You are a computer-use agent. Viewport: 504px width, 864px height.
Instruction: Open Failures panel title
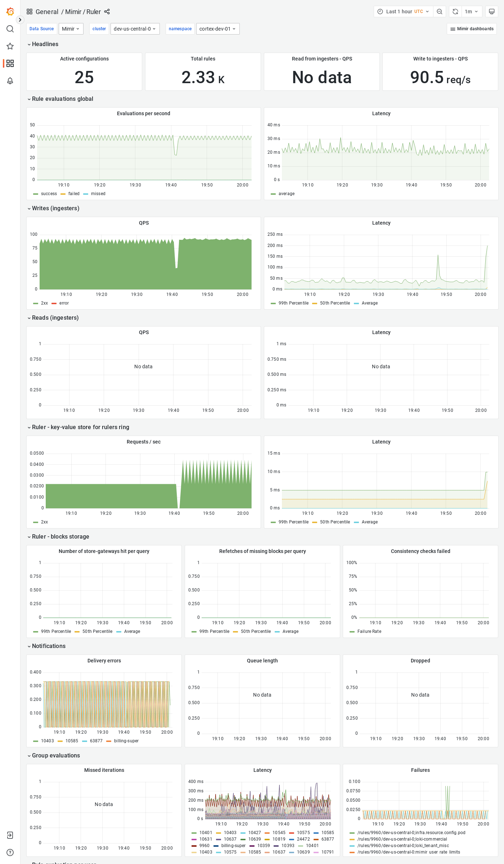[420, 770]
